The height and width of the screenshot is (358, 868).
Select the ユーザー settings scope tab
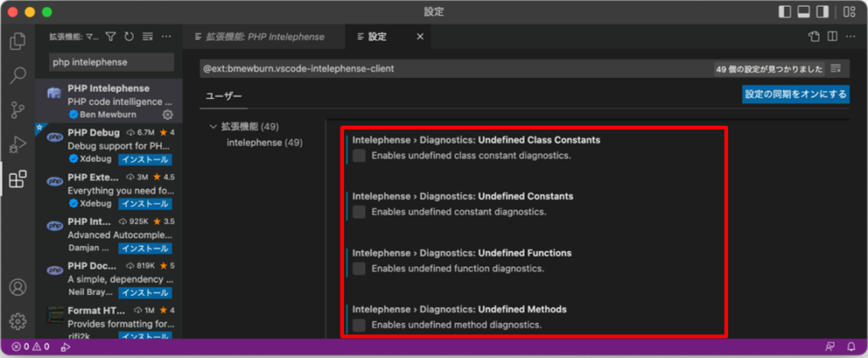(x=224, y=95)
